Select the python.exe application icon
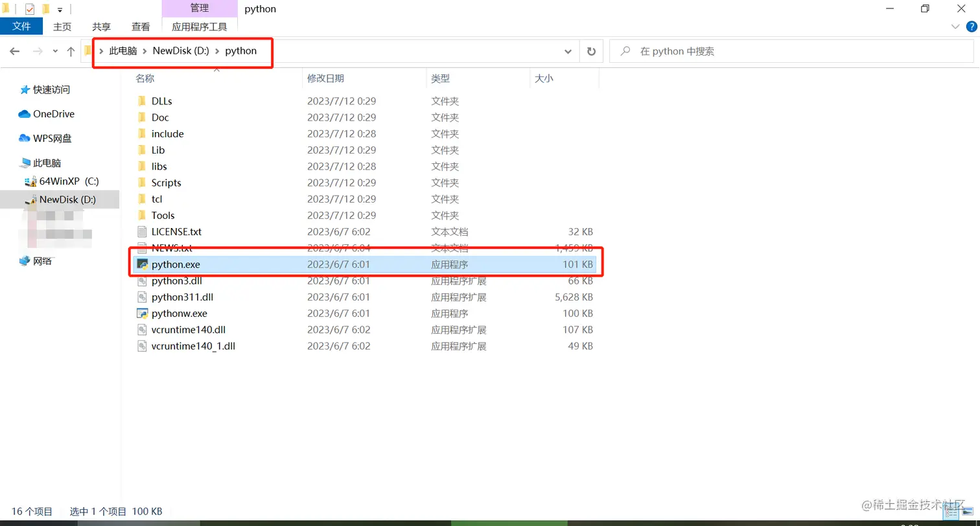The height and width of the screenshot is (526, 980). point(143,264)
